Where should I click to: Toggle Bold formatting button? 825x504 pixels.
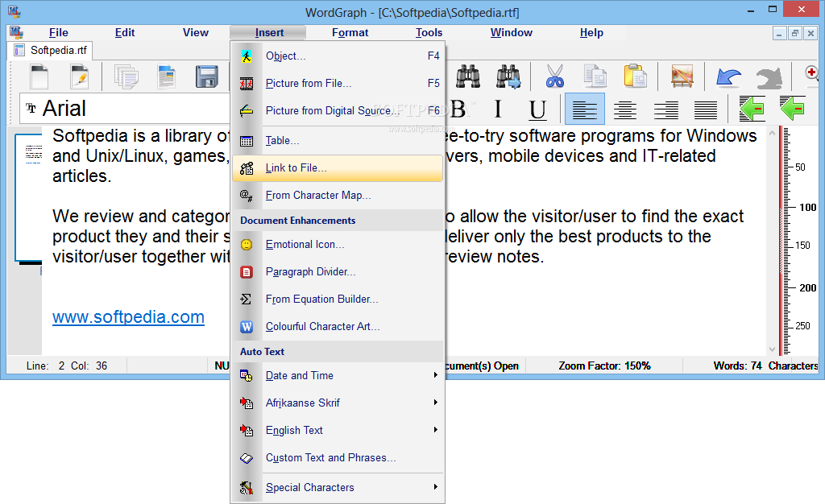(458, 109)
